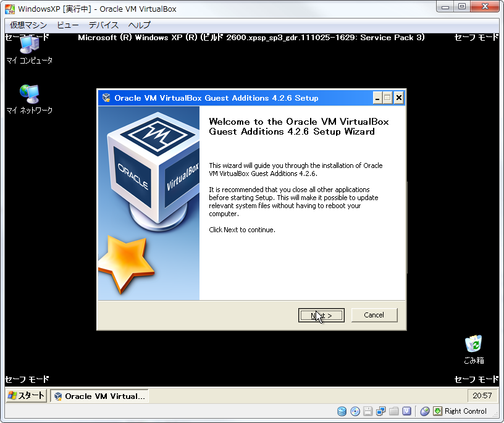Click the network adapters status icon
Viewport: 504px width, 423px height.
pyautogui.click(x=381, y=411)
